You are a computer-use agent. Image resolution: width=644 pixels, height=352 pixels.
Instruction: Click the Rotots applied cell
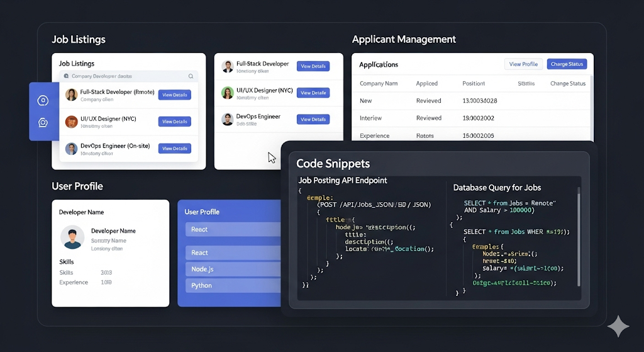click(x=425, y=136)
